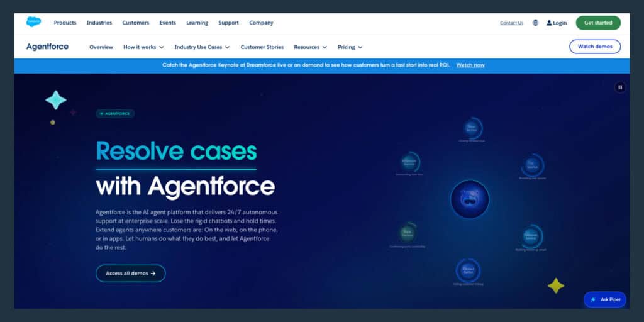Image resolution: width=644 pixels, height=322 pixels.
Task: Open the Products menu
Action: point(65,23)
